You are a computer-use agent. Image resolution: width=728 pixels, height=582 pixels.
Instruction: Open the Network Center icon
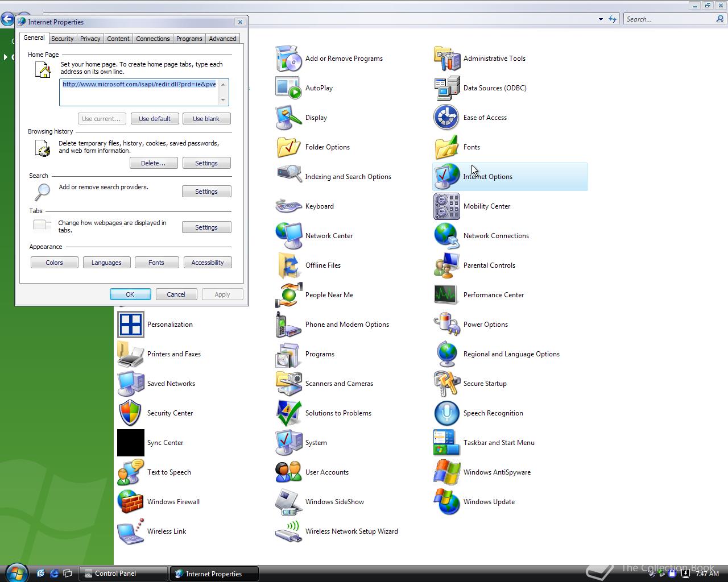(x=288, y=236)
